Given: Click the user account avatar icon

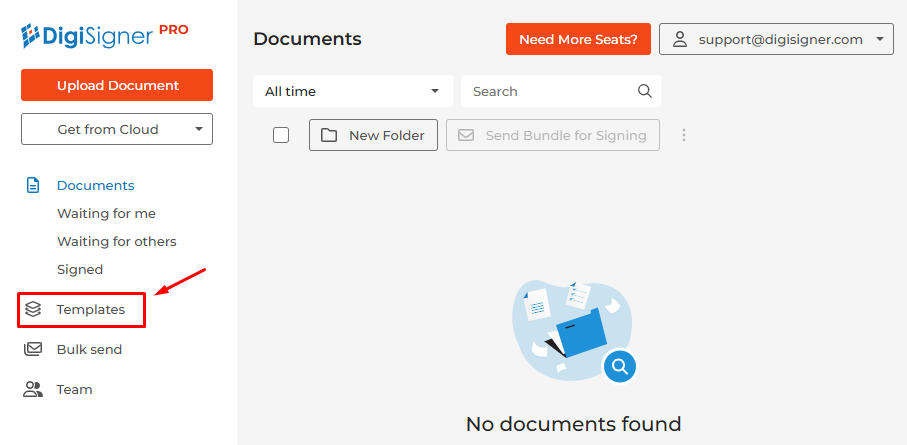Looking at the screenshot, I should pos(680,39).
